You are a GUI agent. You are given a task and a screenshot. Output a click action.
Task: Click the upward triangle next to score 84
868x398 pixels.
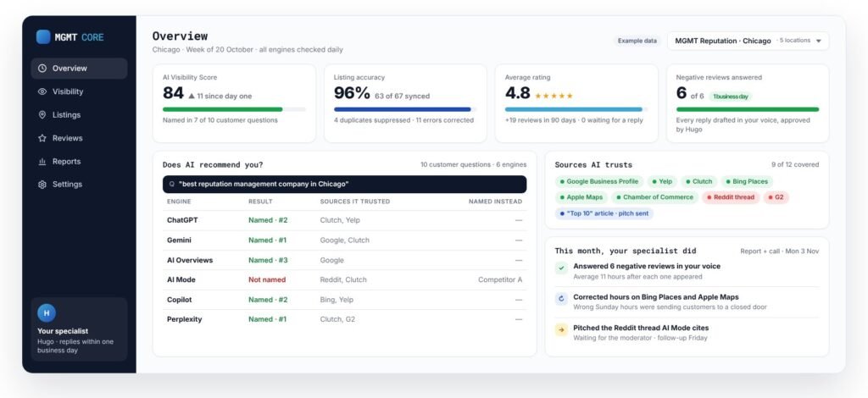pos(192,97)
